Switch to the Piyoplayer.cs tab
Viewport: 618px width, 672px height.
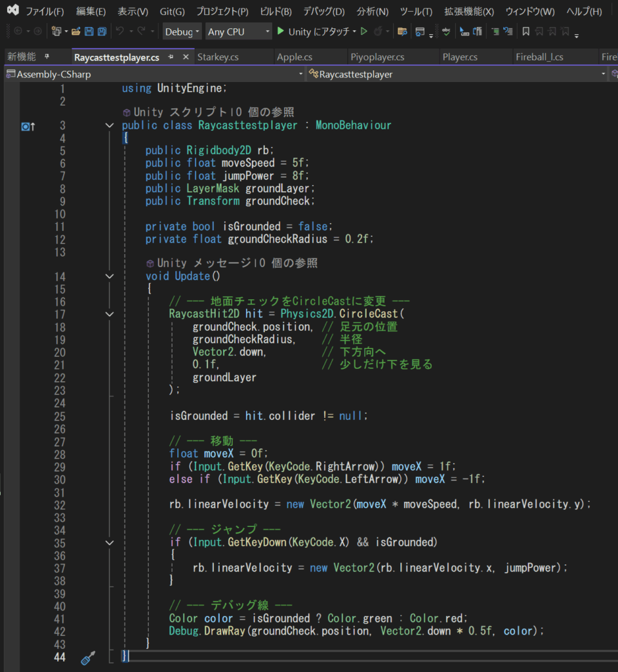[x=377, y=57]
